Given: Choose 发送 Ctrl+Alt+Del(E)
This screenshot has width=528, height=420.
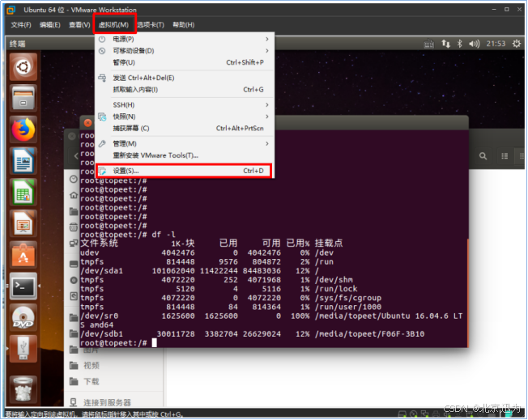Looking at the screenshot, I should tap(185, 78).
